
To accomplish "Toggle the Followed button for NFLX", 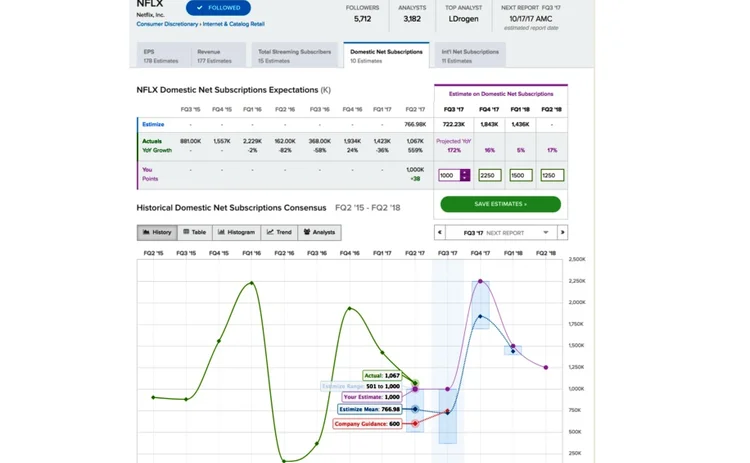I will click(x=218, y=8).
